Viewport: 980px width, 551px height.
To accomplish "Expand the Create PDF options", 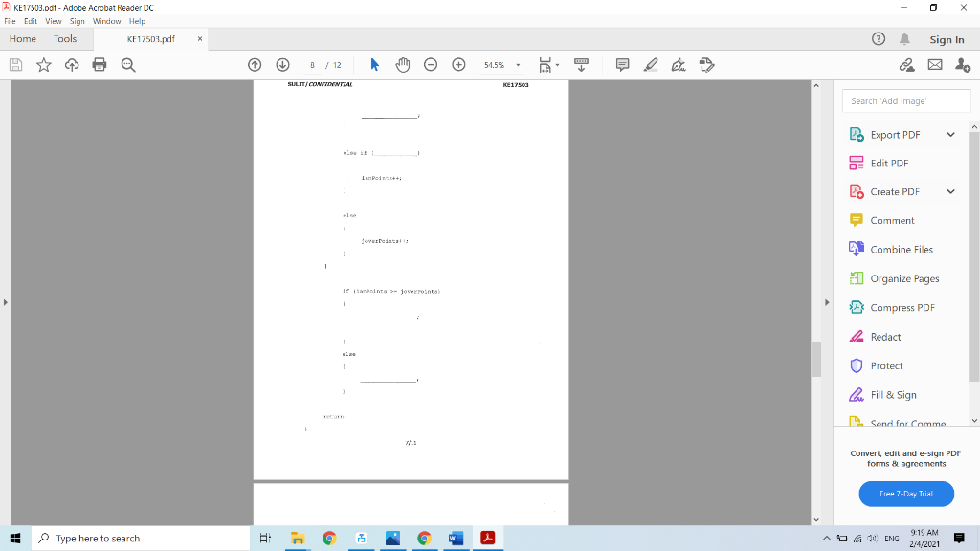I will point(950,191).
